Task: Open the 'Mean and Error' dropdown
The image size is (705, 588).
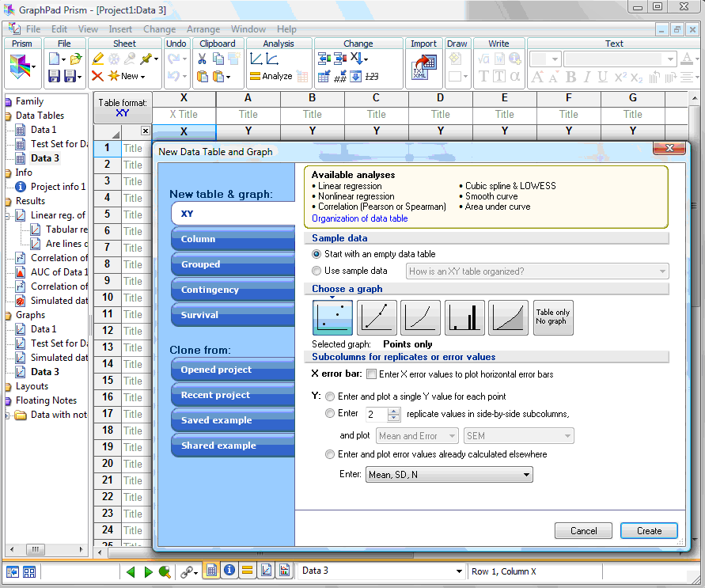Action: (417, 435)
